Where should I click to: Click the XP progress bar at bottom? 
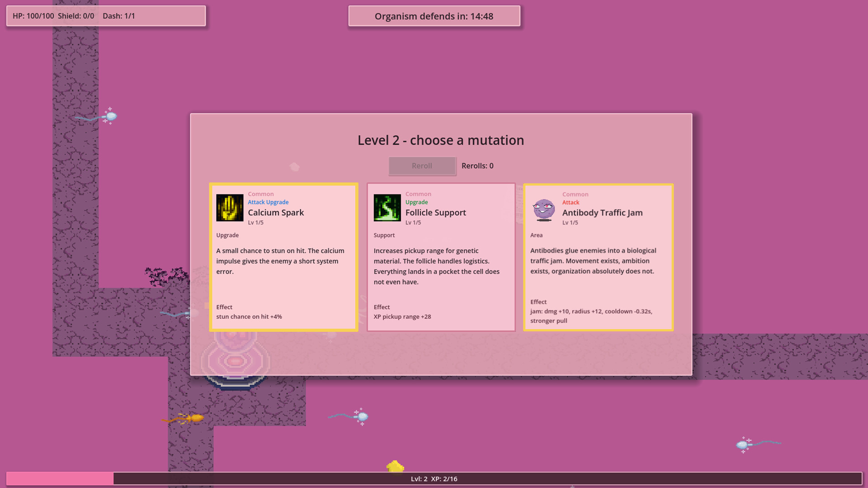point(434,479)
